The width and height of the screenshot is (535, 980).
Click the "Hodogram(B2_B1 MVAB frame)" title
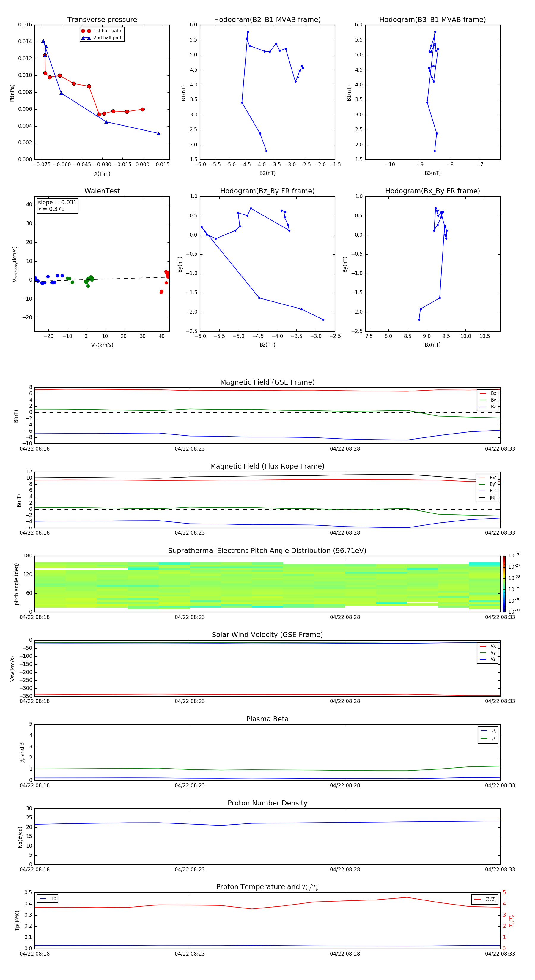coord(267,19)
